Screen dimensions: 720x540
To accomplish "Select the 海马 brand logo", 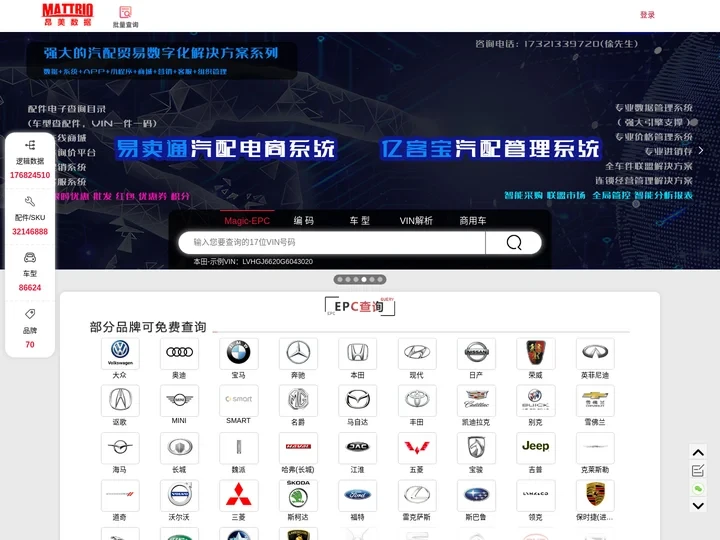I will 120,447.
